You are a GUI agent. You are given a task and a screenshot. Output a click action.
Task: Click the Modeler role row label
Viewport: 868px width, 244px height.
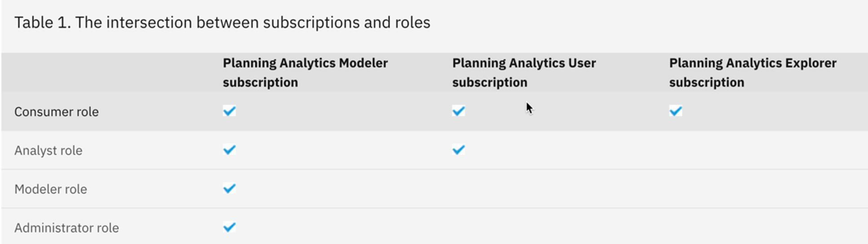point(51,189)
